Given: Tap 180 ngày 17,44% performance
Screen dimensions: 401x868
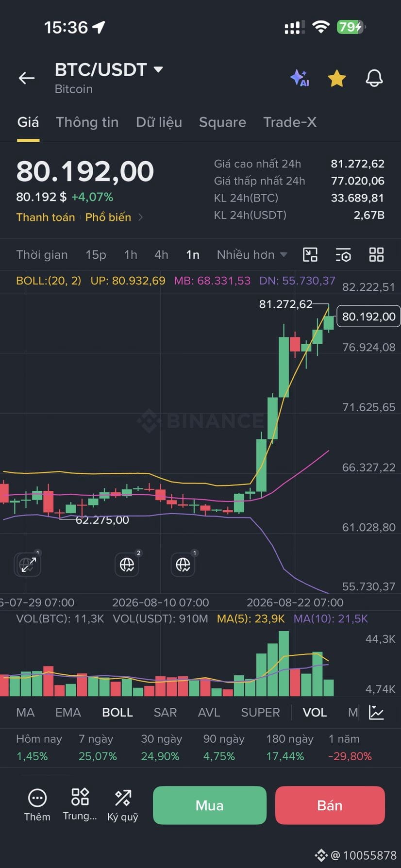Looking at the screenshot, I should coord(290,747).
